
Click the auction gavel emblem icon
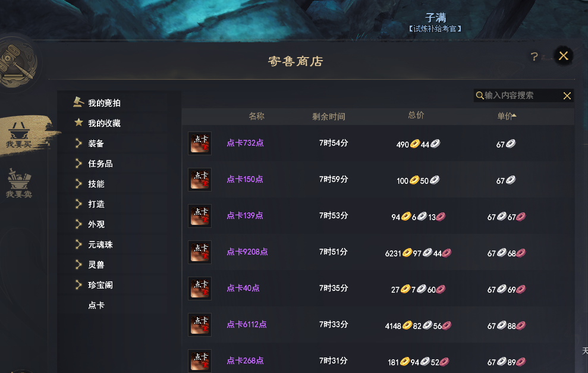coord(17,62)
